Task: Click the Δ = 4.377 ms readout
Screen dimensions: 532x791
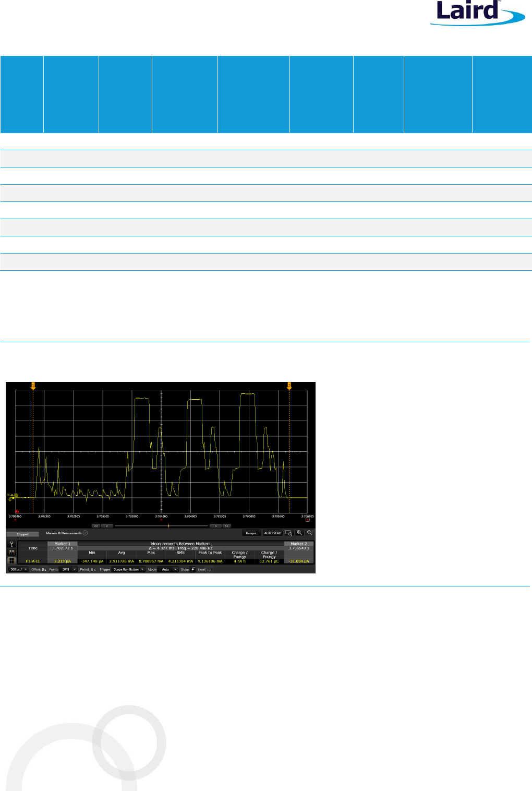Action: coord(161,548)
